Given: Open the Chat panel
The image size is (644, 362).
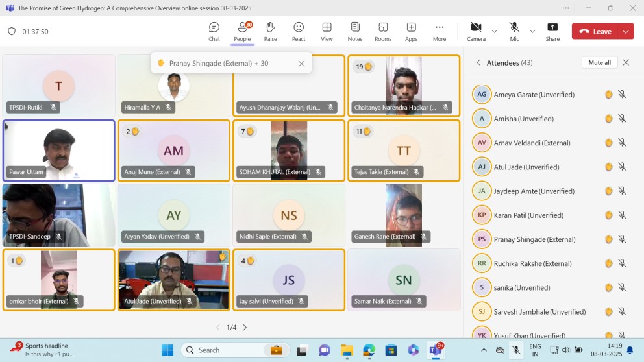Looking at the screenshot, I should (x=214, y=31).
